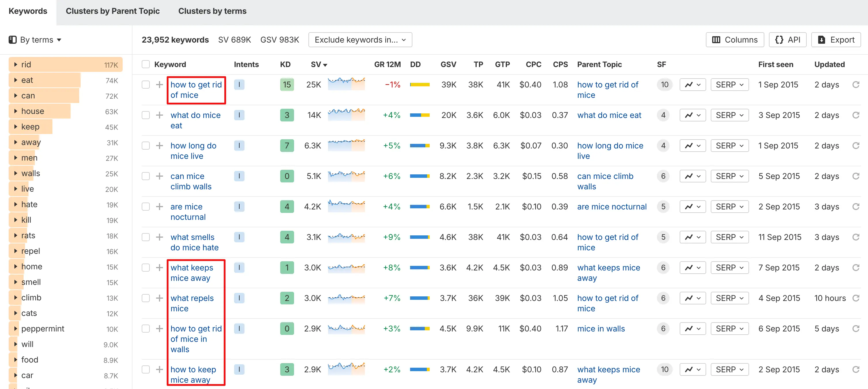
Task: Click the DD bar for 'what do mice eat'
Action: click(420, 115)
